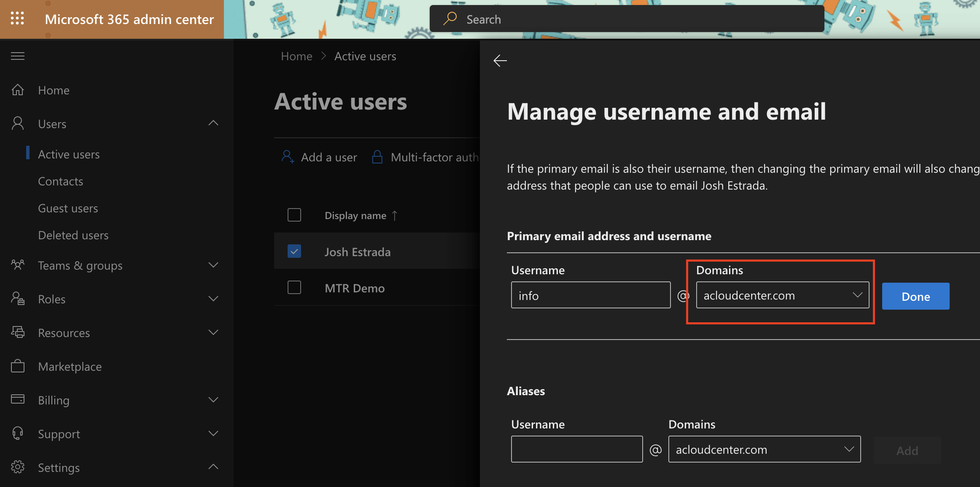Open Billing via the card icon
Viewport: 980px width, 487px height.
pos(17,399)
